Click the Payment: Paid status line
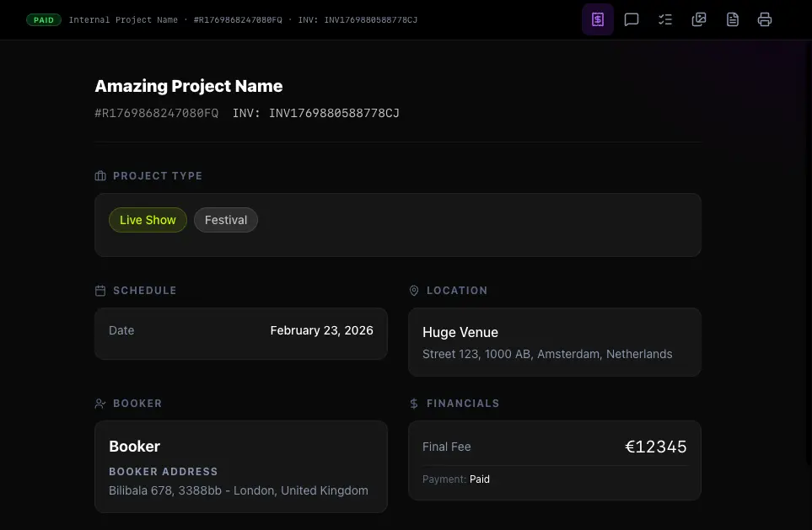 coord(456,479)
